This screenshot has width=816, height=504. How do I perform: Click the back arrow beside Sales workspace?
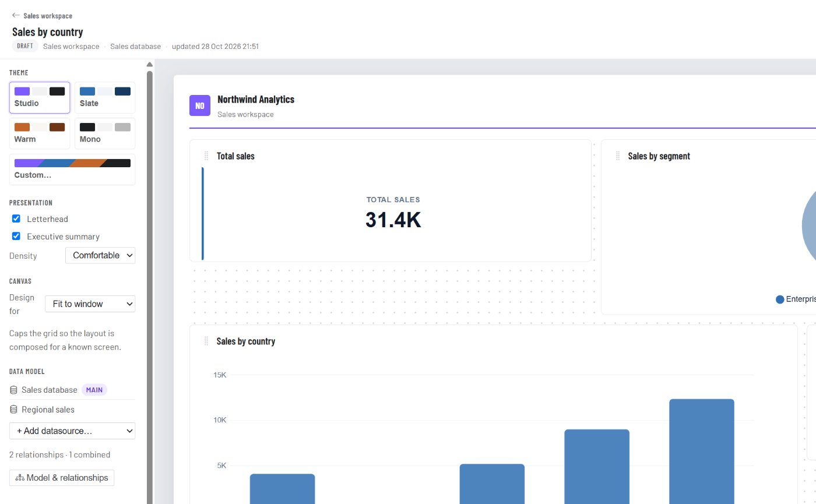[x=16, y=16]
